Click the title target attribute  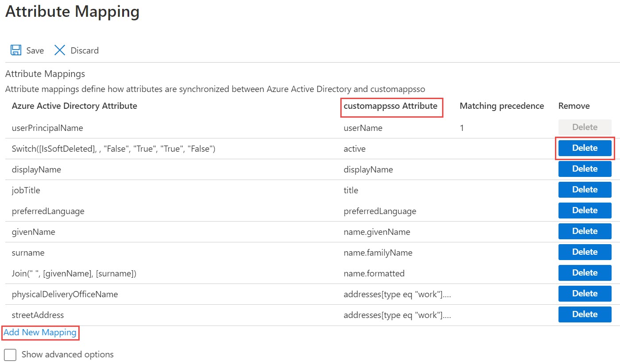(x=351, y=191)
